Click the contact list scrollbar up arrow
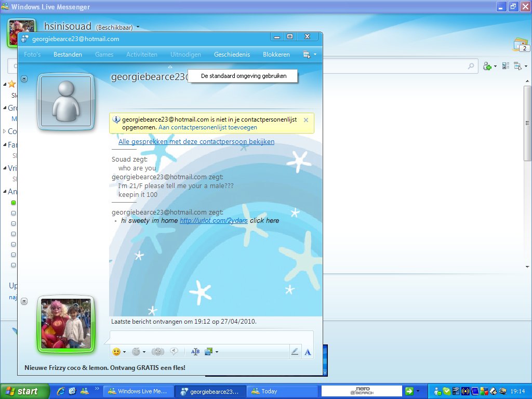Viewport: 532px width, 399px height. click(x=527, y=81)
